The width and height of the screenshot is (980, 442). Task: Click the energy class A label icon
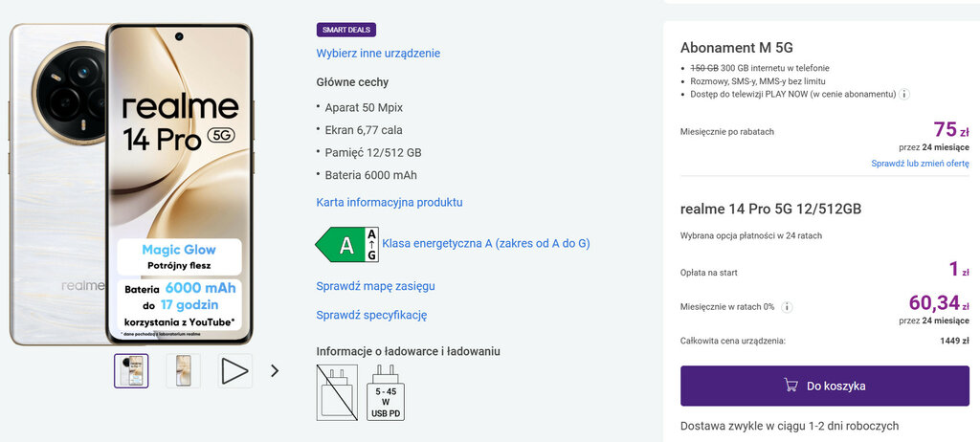[x=346, y=245]
